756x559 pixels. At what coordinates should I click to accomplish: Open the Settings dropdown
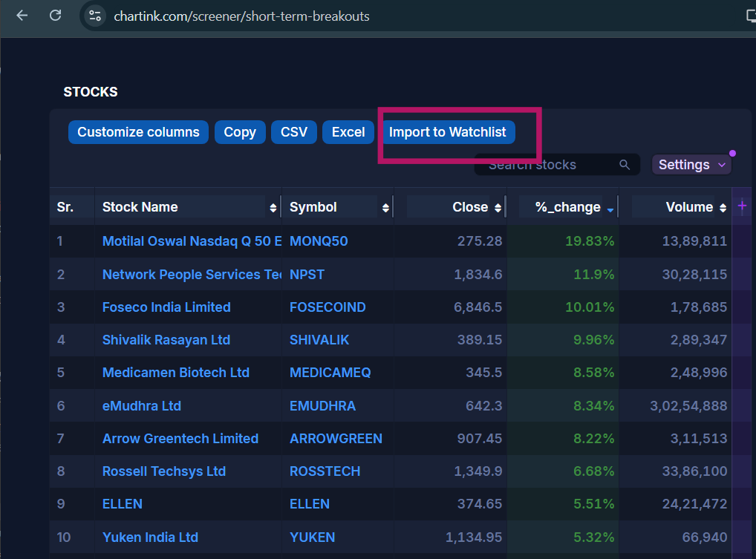tap(691, 165)
